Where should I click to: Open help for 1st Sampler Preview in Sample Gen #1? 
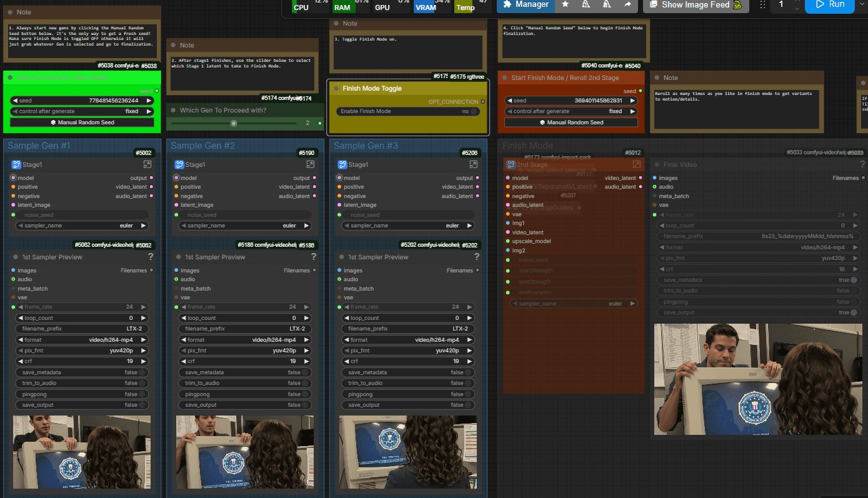pos(151,257)
